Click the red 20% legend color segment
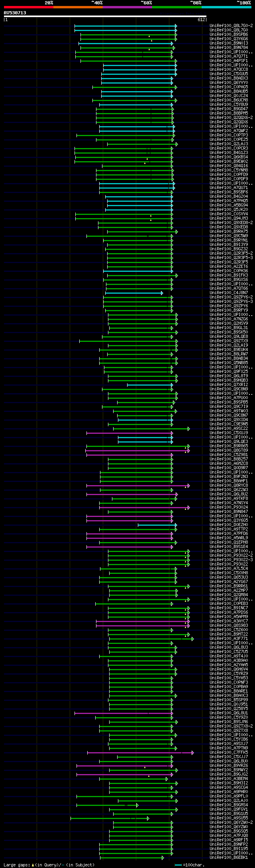Image resolution: width=255 pixels, height=868 pixels. tap(29, 7)
